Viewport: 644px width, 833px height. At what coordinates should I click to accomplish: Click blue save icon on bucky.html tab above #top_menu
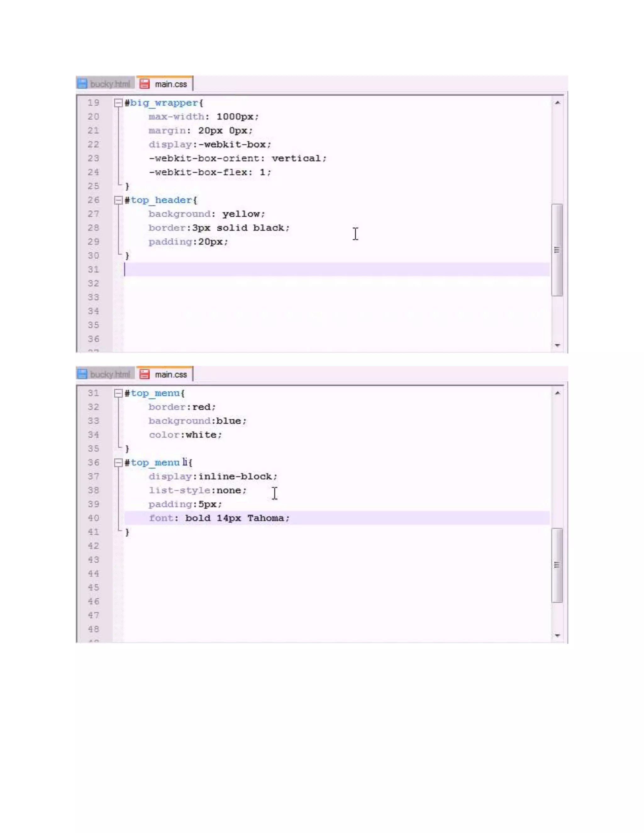(x=82, y=374)
